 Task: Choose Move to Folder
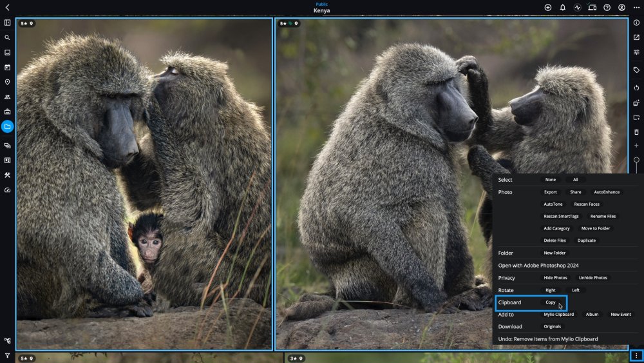pos(596,228)
